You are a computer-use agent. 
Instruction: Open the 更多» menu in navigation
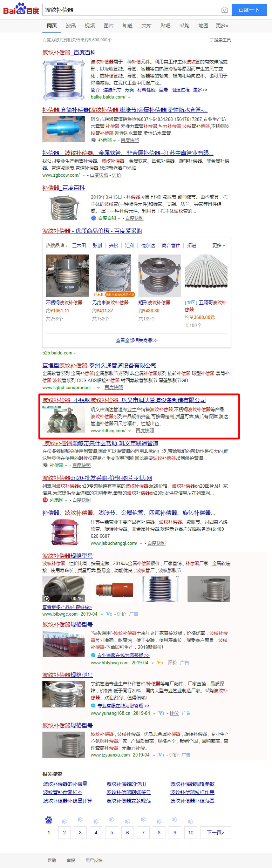222,26
